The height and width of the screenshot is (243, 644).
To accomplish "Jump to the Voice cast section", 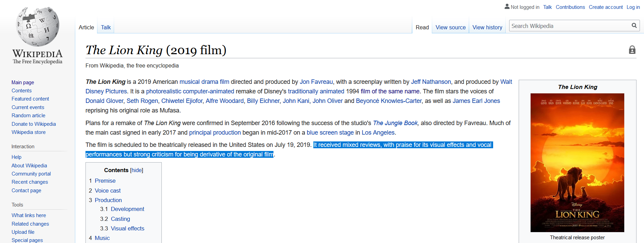I will click(x=108, y=191).
